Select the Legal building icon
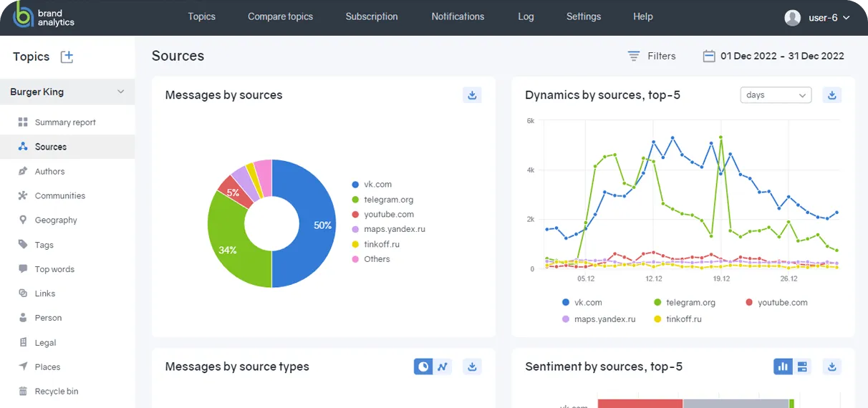The width and height of the screenshot is (868, 408). point(23,343)
